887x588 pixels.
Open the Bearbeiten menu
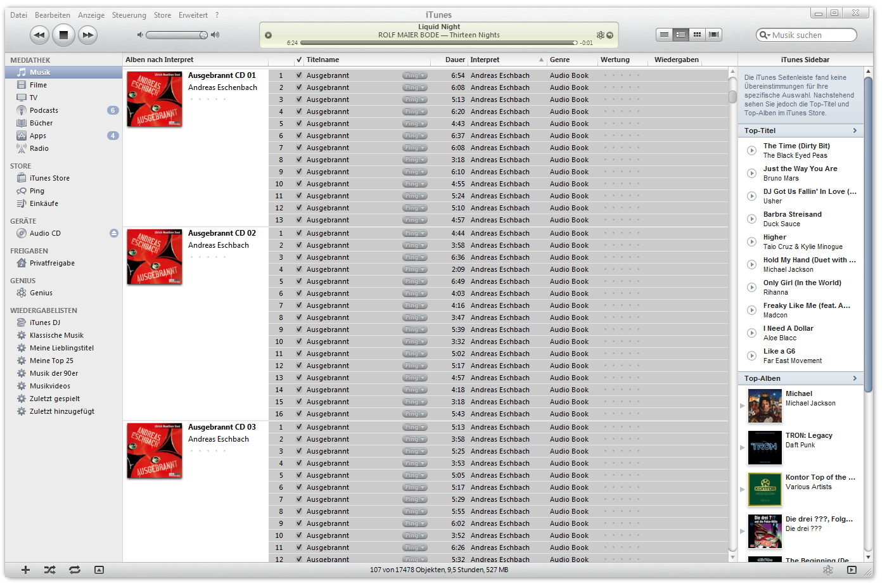(x=53, y=15)
